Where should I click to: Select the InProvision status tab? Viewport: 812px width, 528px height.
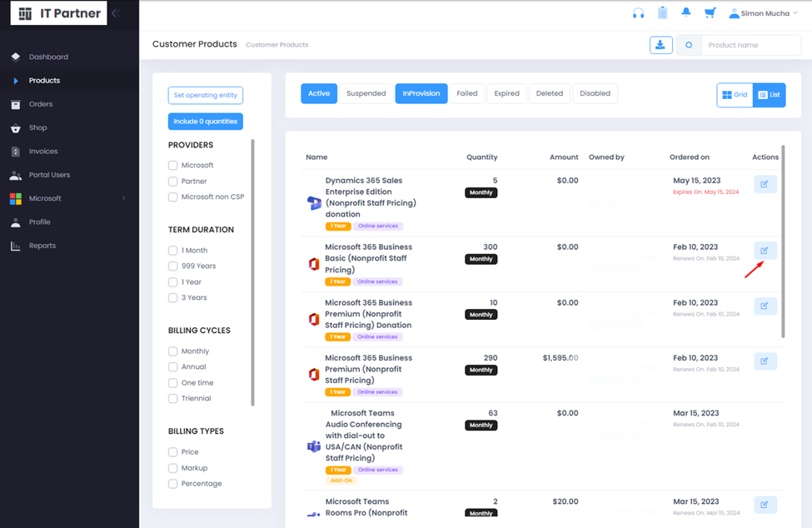[421, 94]
